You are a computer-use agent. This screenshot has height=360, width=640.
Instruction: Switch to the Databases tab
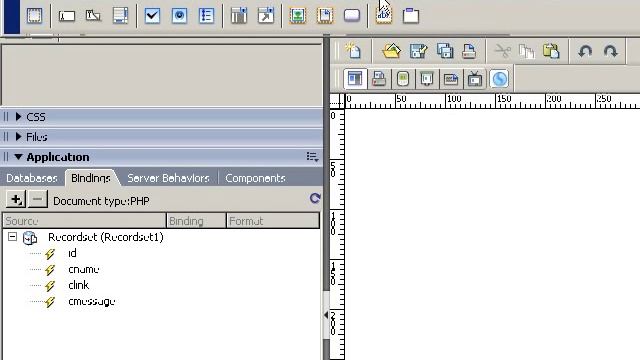click(x=32, y=178)
